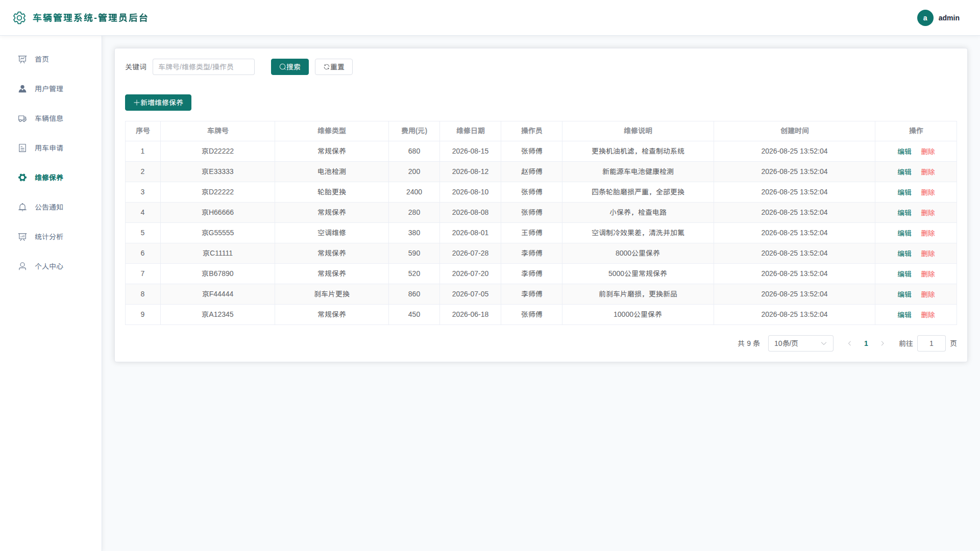Screen dimensions: 980x551
Task: Open 用车申请 menu item
Action: coord(51,148)
